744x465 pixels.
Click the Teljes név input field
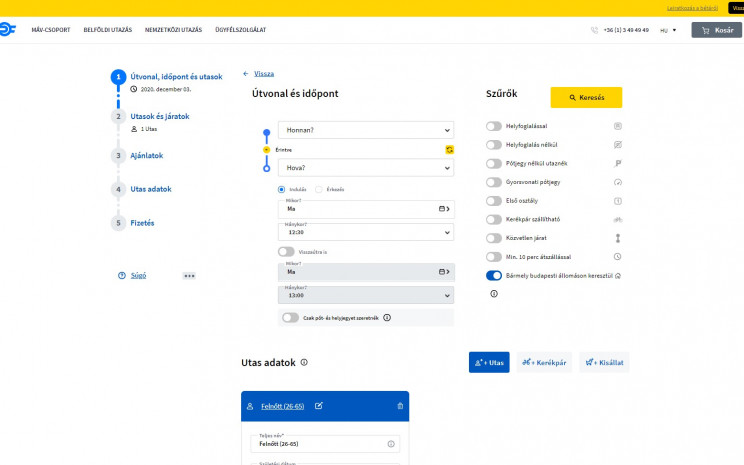click(320, 444)
